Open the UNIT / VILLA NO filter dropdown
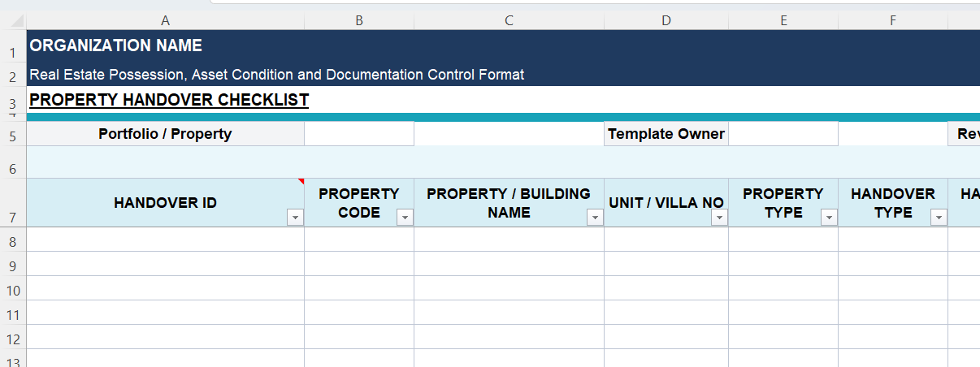This screenshot has width=980, height=367. tap(719, 218)
